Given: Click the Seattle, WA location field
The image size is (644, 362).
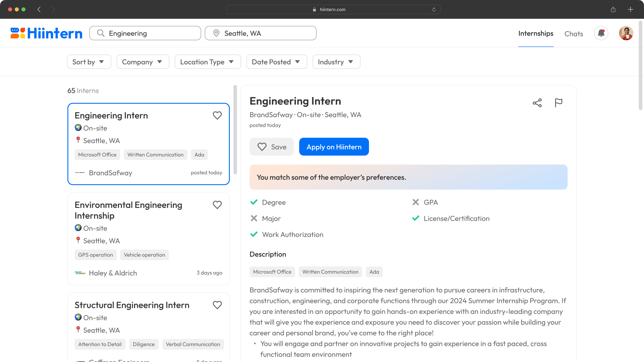Looking at the screenshot, I should click(261, 33).
